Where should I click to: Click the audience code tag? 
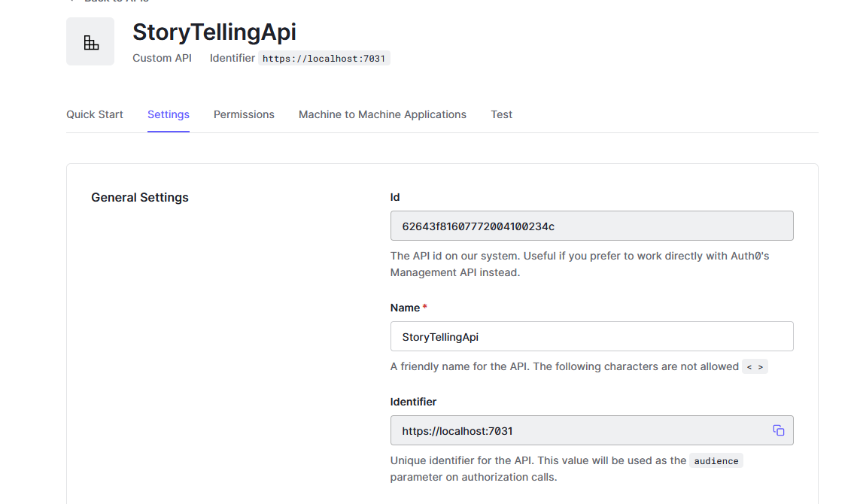716,461
